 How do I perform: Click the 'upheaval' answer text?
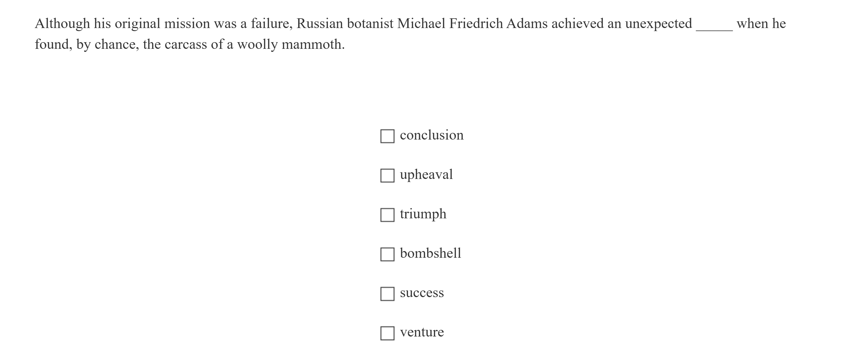tap(426, 175)
